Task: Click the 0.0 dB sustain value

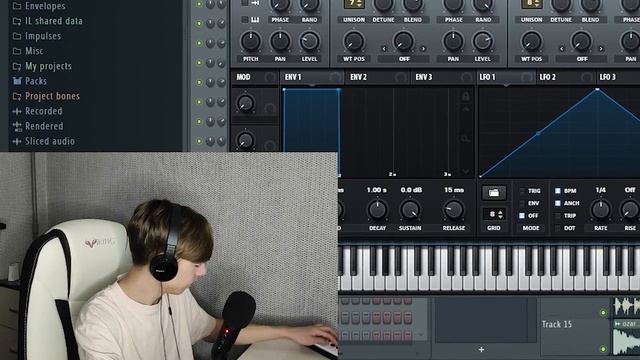Action: [x=411, y=190]
